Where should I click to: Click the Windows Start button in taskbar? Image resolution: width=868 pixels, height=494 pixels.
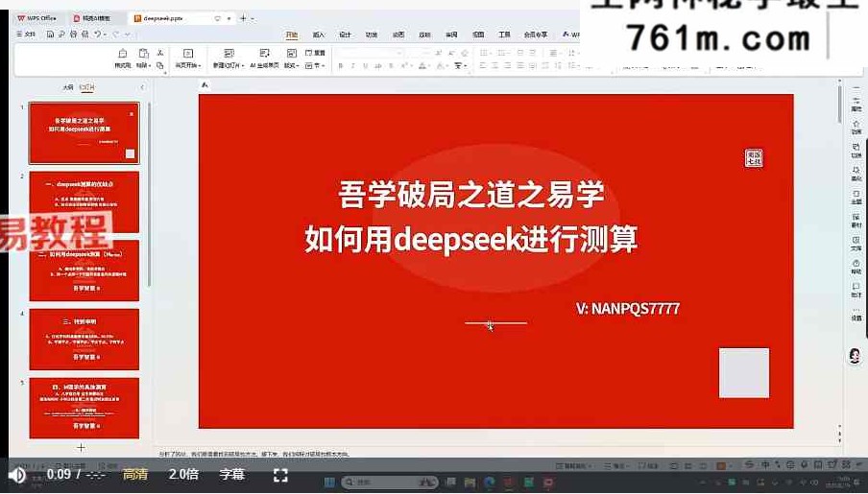pyautogui.click(x=329, y=482)
